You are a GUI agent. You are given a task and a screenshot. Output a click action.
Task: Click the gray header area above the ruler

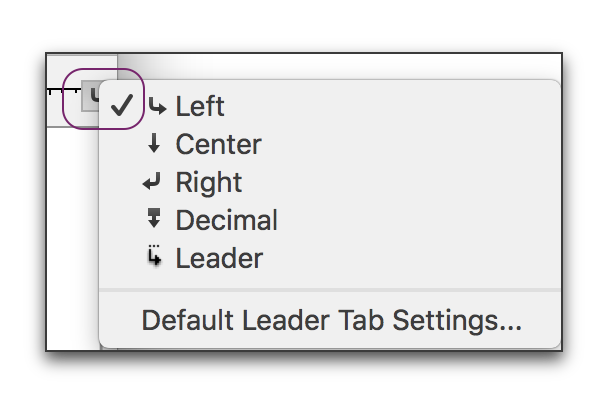82,67
